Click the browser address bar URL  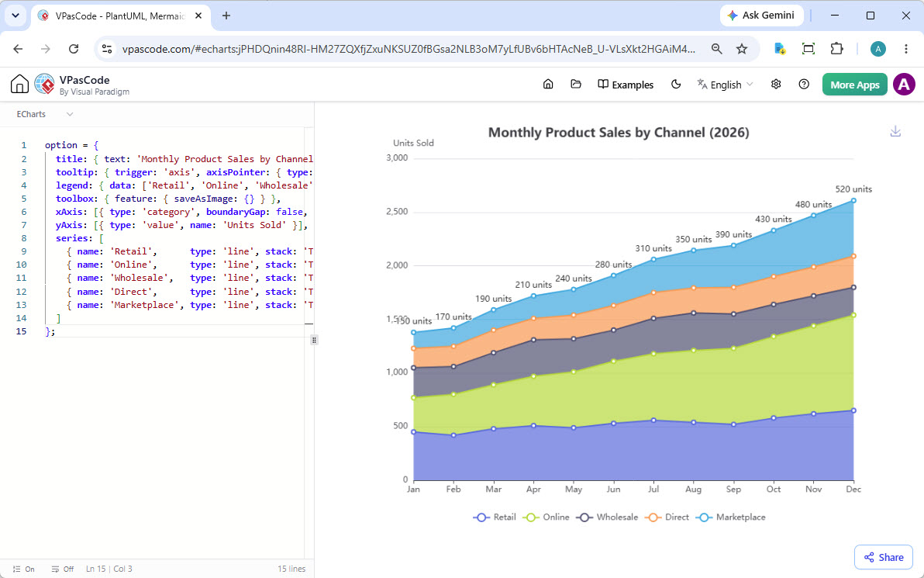click(409, 49)
